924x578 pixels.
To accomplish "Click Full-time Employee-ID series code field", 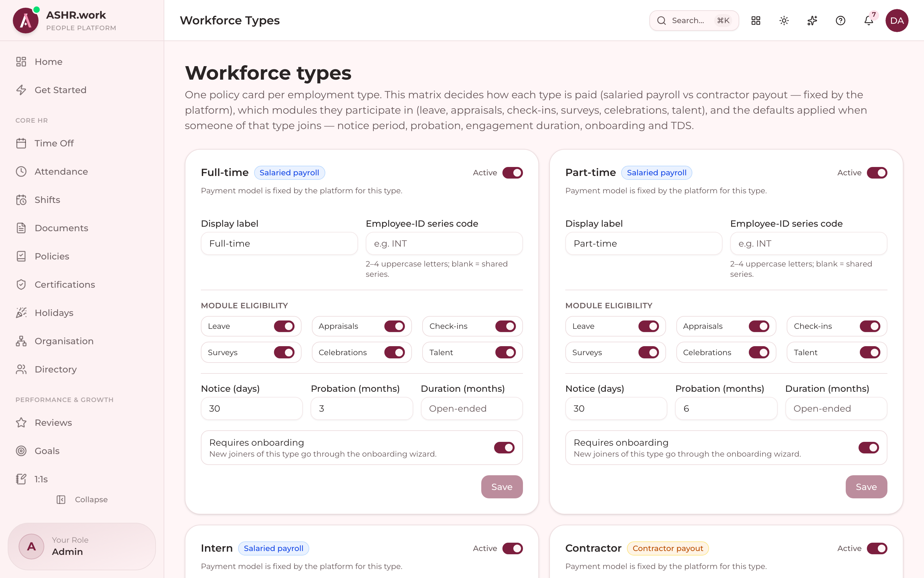I will pyautogui.click(x=444, y=243).
